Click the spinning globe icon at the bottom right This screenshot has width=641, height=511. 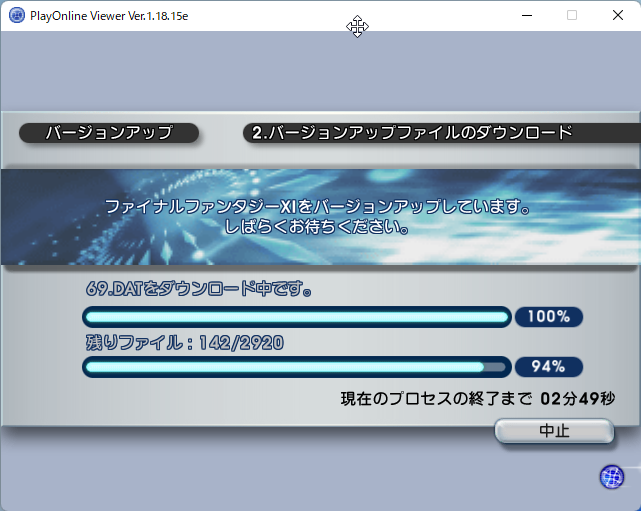(612, 477)
